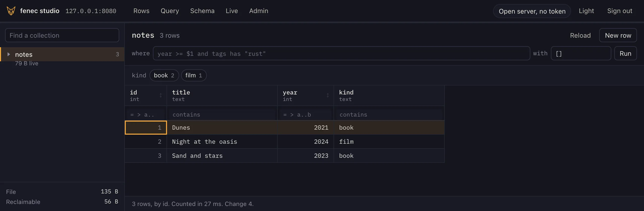Image resolution: width=644 pixels, height=211 pixels.
Task: Click the kind column header
Action: (x=389, y=95)
